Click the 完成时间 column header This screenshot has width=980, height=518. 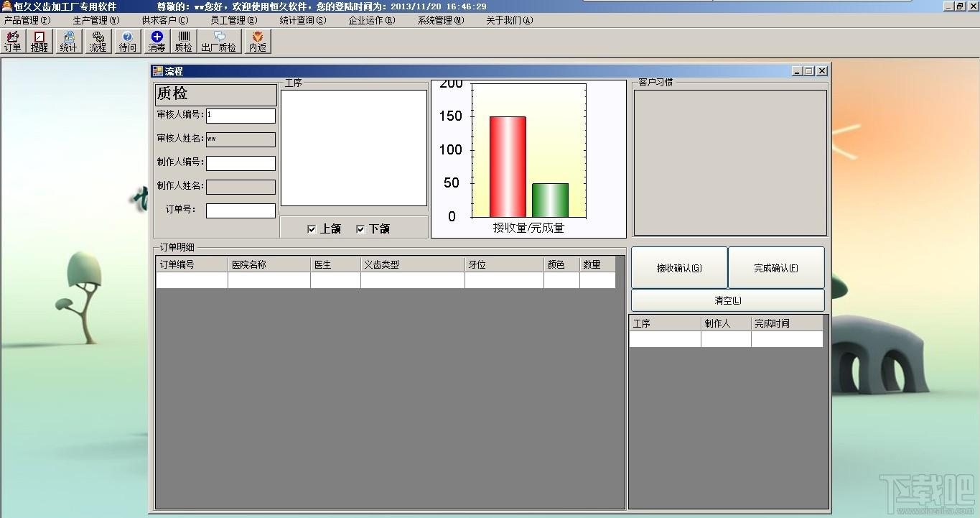click(x=787, y=323)
